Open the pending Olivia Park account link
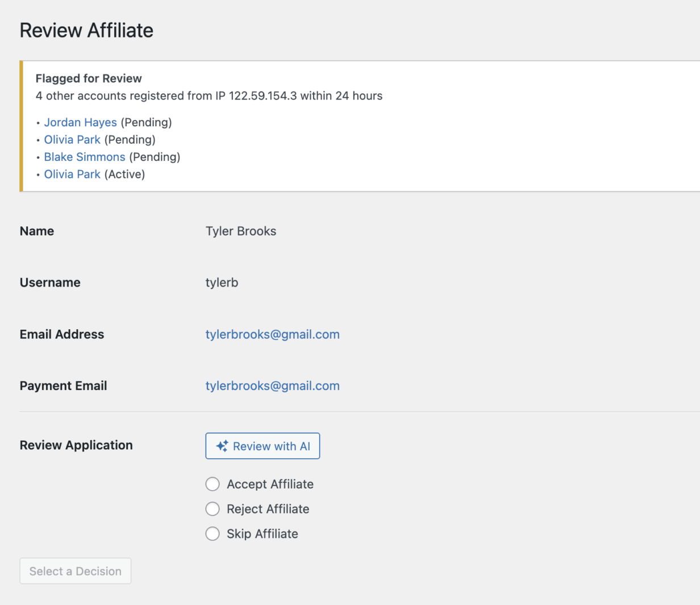 pos(72,140)
